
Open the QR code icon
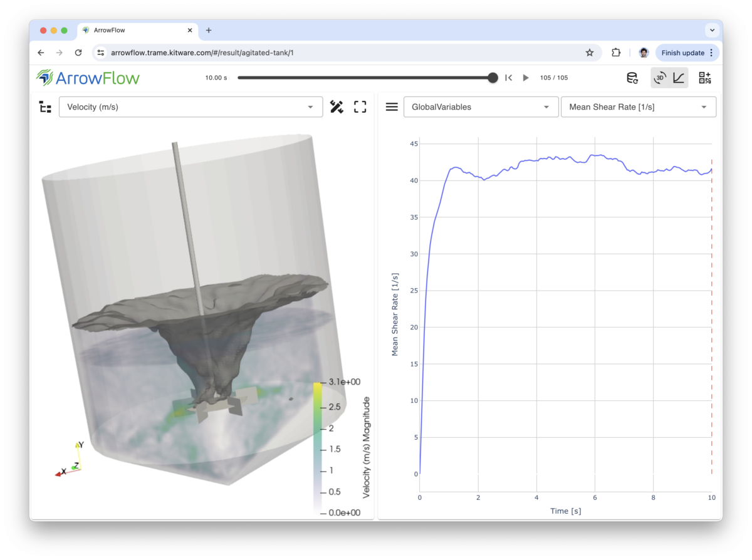705,78
